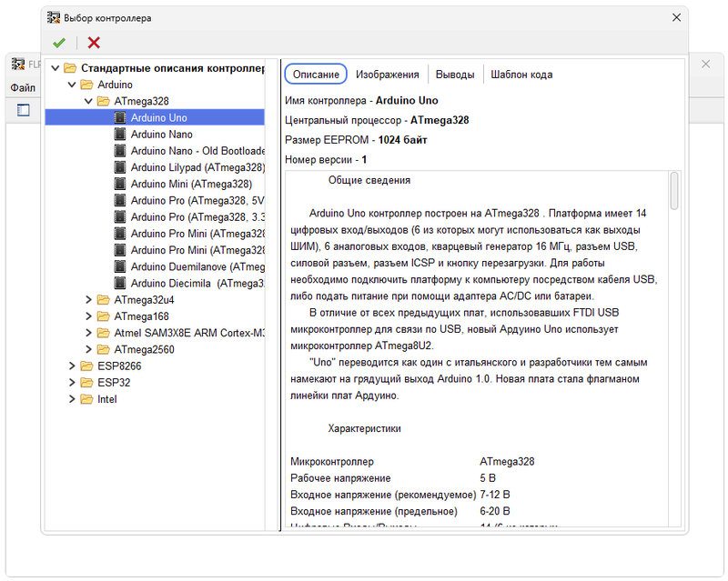The width and height of the screenshot is (728, 581).
Task: Click the chip icon beside Arduino Duemilanove
Action: coord(119,267)
